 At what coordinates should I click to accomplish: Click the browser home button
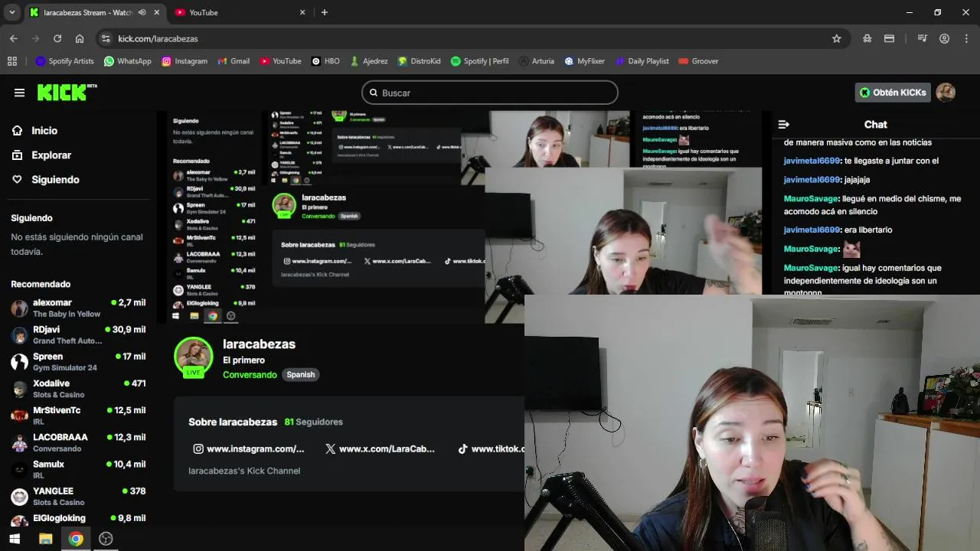[x=80, y=38]
